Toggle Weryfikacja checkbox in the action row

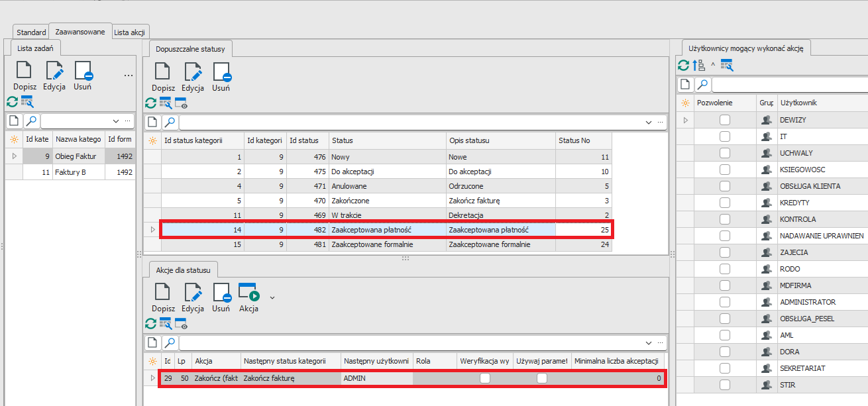[x=485, y=378]
